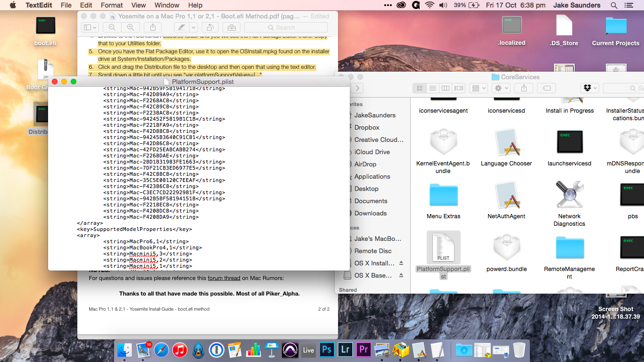This screenshot has height=362, width=644.
Task: Switch Finder to column view
Action: point(446,88)
